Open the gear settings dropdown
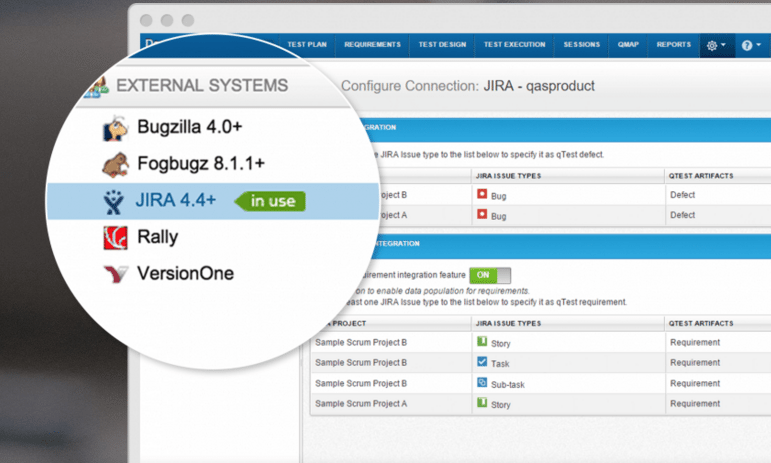Viewport: 771px width, 463px height. (716, 46)
